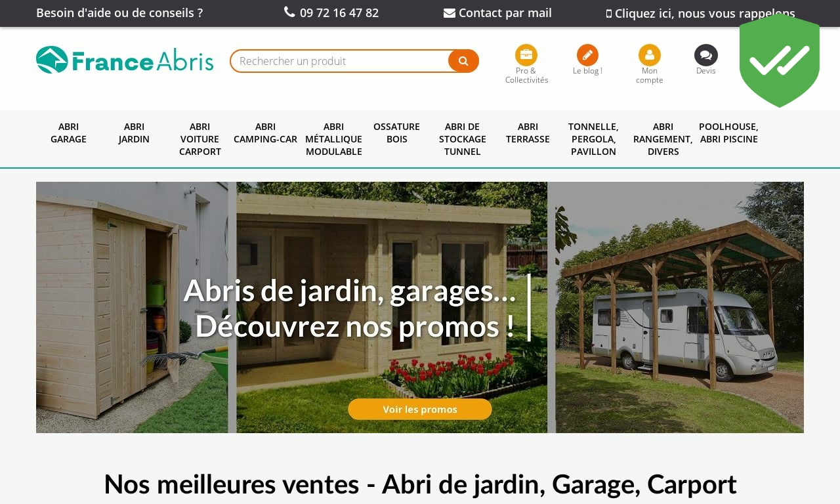Click the phone icon by 09 72 16 47 82
This screenshot has height=504, width=840.
(289, 12)
